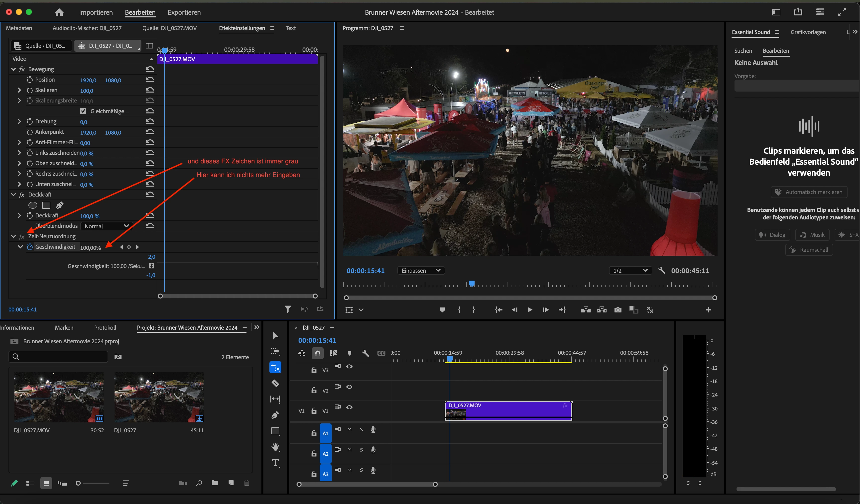Expand the Skalieren property
This screenshot has height=504, width=860.
click(19, 90)
